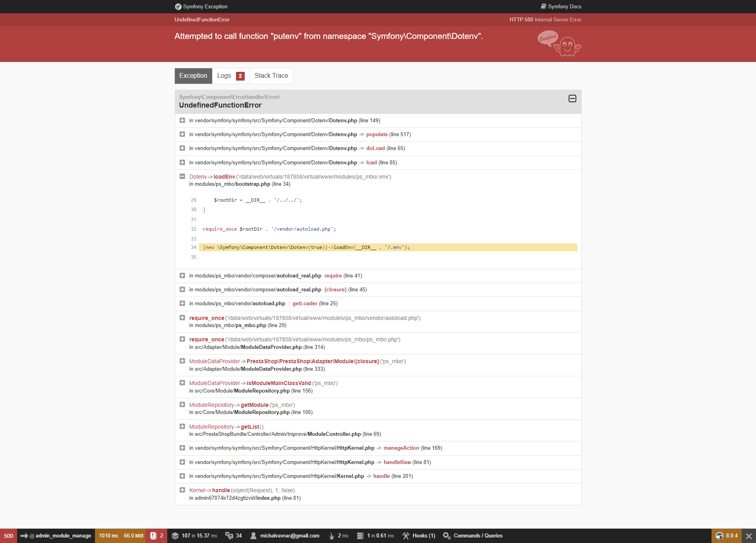Expand the handleRaw line 81 trace
This screenshot has width=756, height=543.
click(182, 462)
